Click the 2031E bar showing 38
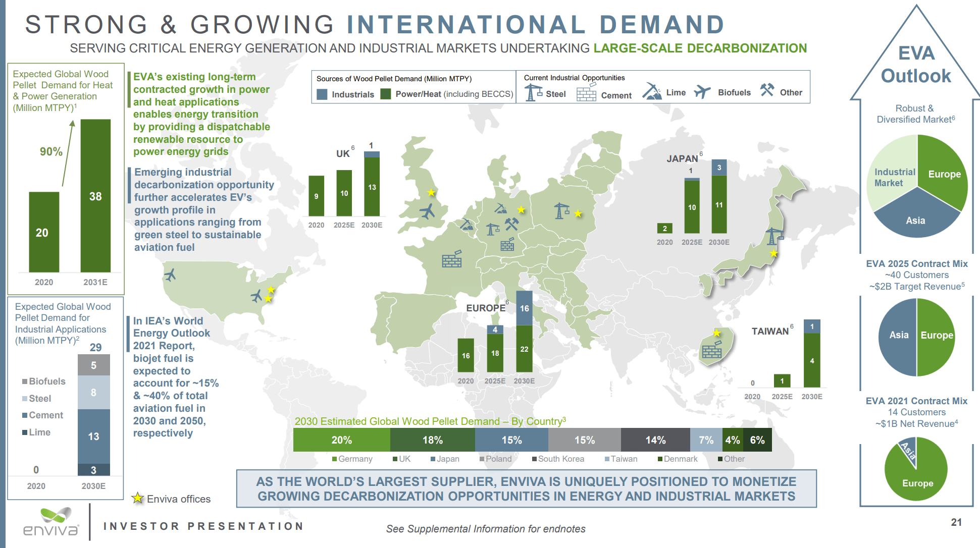This screenshot has width=980, height=548. [x=95, y=196]
